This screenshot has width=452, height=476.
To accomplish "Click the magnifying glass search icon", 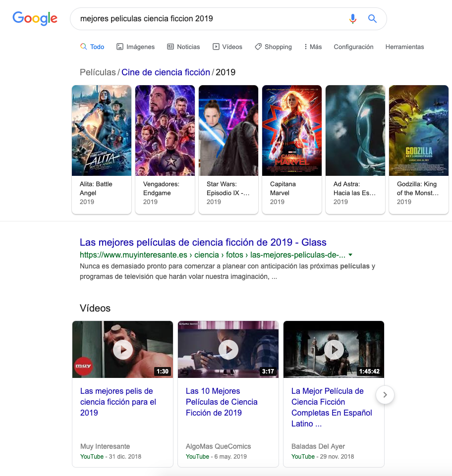I will (x=372, y=19).
